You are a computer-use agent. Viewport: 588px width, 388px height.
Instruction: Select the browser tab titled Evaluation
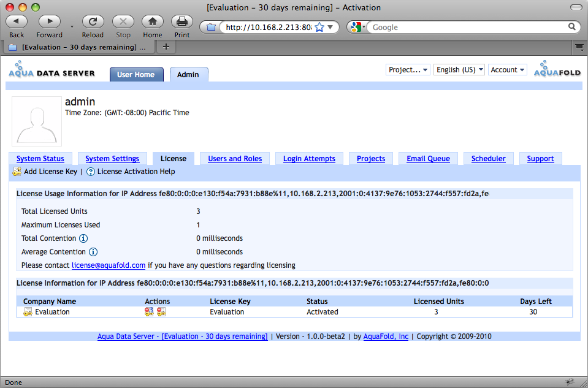[78, 47]
